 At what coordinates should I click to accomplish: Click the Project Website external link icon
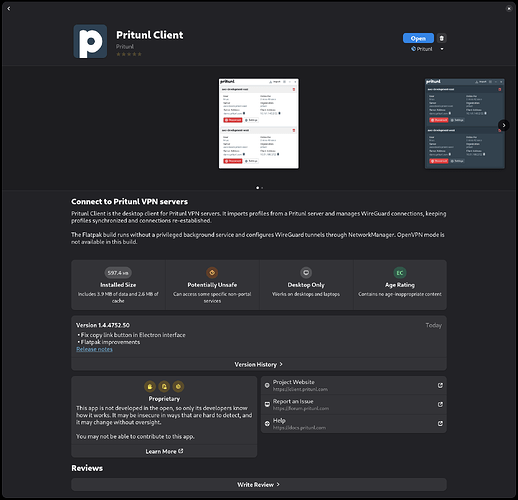(x=440, y=385)
